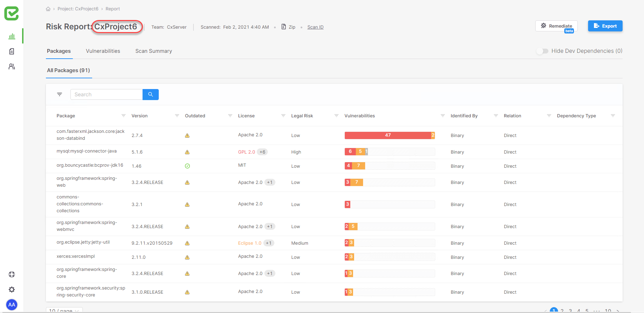This screenshot has height=313, width=644.
Task: Open the settings gear icon
Action: point(12,290)
